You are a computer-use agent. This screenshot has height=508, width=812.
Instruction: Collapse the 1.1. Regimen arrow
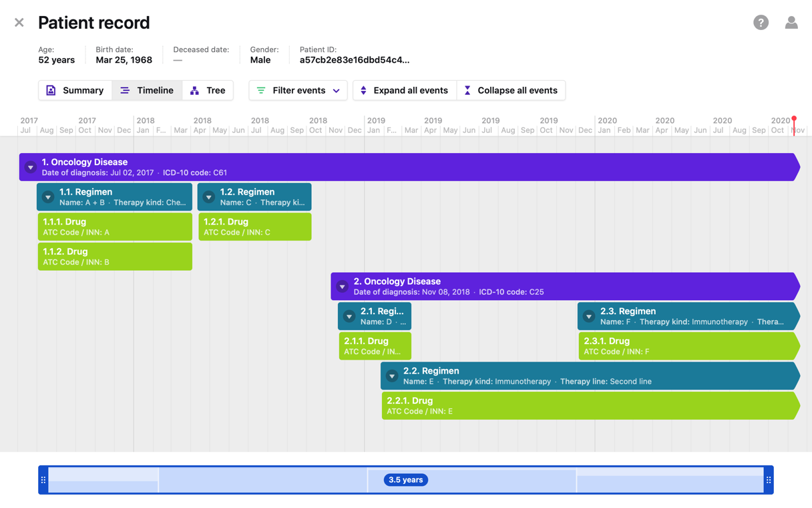[x=48, y=197]
